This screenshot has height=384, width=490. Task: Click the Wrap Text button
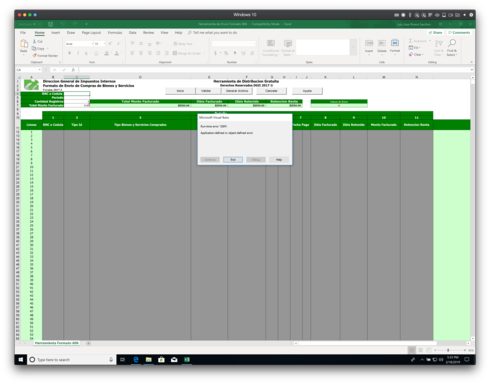pos(183,44)
